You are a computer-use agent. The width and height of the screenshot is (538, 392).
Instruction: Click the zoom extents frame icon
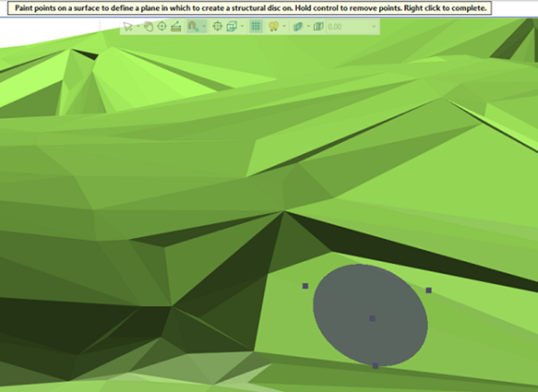218,26
